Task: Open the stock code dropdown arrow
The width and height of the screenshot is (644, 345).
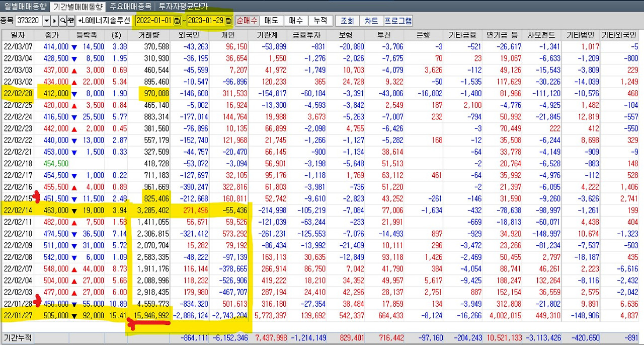Action: click(x=46, y=21)
